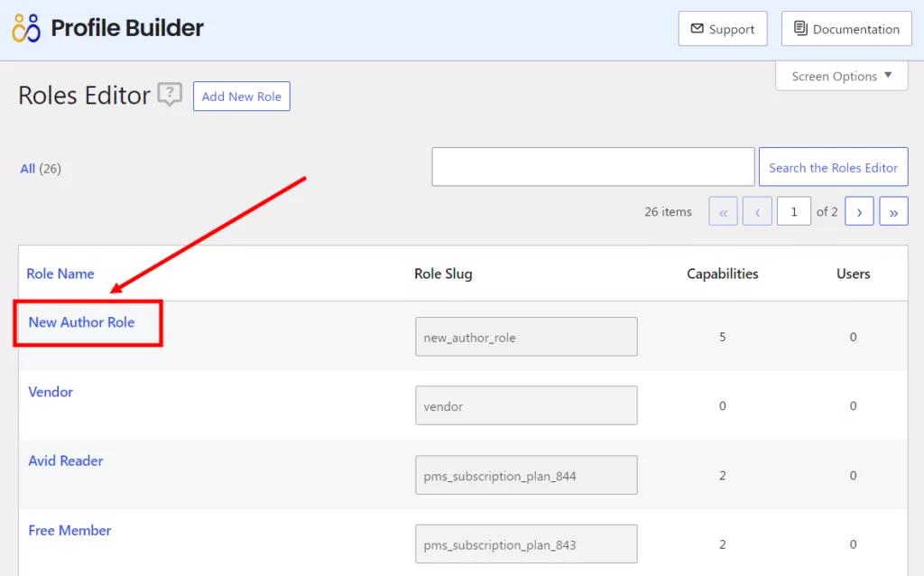Click the Vendor row capabilities count
The width and height of the screenshot is (924, 576).
(723, 405)
